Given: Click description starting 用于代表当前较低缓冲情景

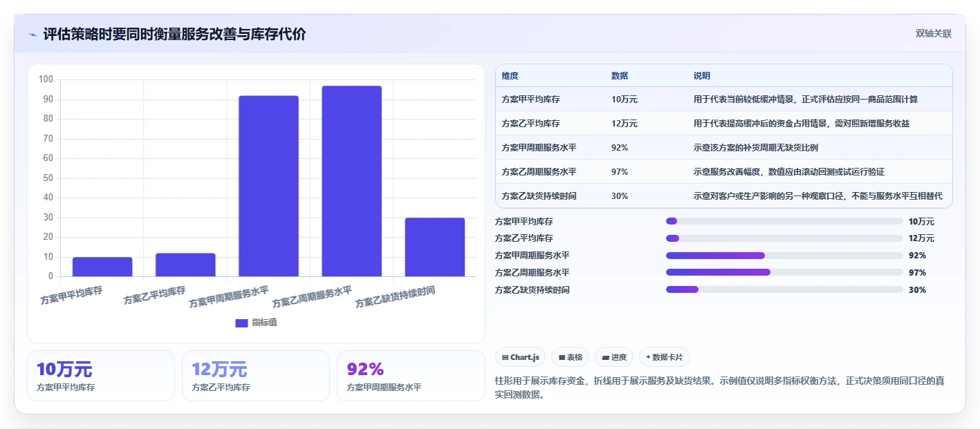Looking at the screenshot, I should (806, 99).
